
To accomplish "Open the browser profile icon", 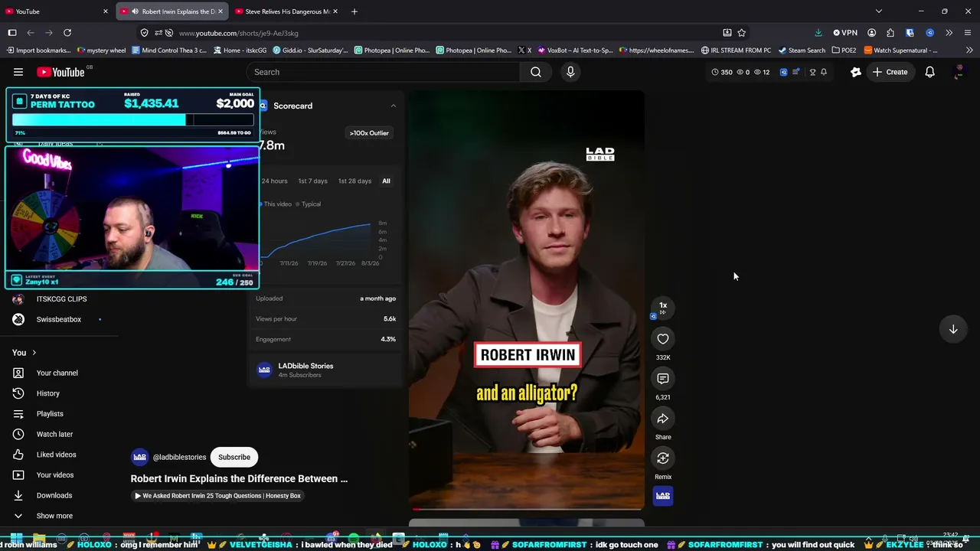I will [x=871, y=33].
